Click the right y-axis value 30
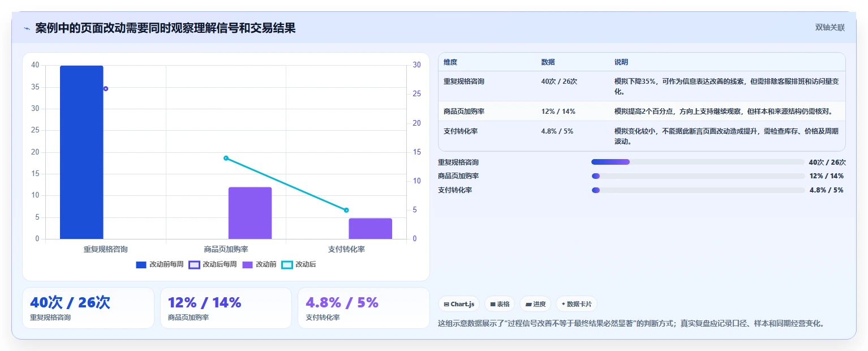Image resolution: width=868 pixels, height=351 pixels. [416, 65]
